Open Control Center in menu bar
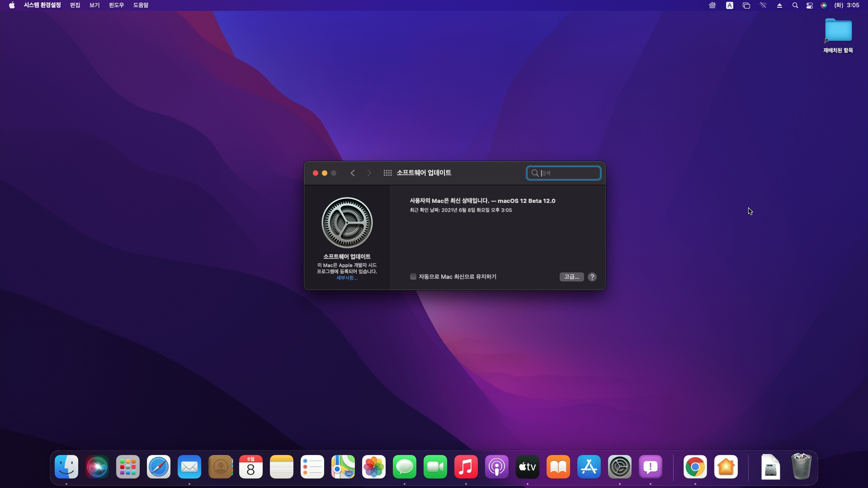The height and width of the screenshot is (488, 868). 810,5
